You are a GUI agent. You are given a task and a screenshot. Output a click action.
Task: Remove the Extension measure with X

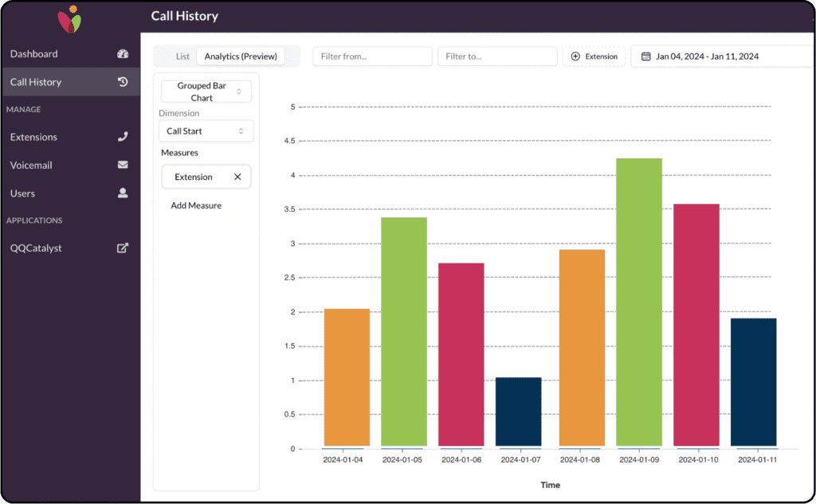[237, 177]
